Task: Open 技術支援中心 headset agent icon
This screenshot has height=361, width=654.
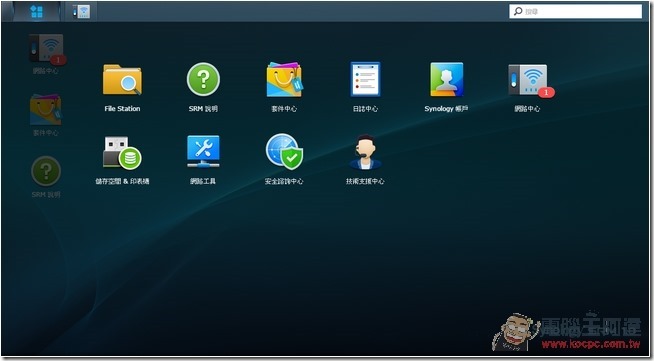Action: 365,152
